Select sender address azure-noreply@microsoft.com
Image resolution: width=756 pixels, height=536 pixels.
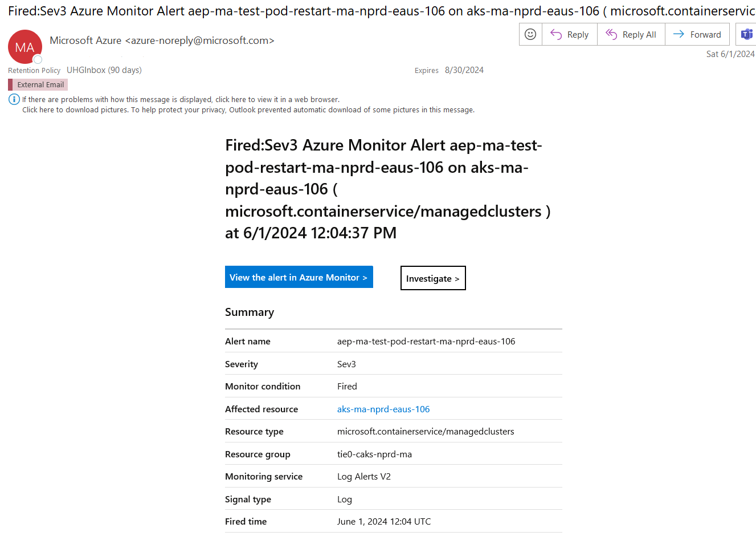(x=199, y=40)
